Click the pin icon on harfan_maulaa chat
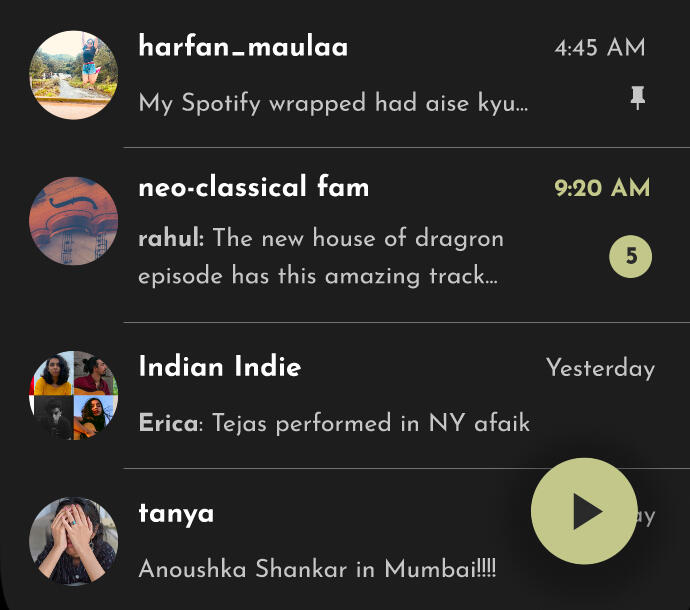Screen dimensions: 690x610 [x=637, y=98]
